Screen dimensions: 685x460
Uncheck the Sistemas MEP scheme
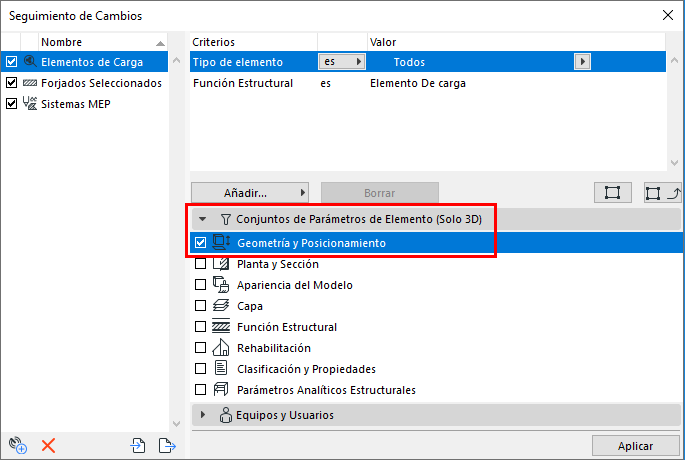click(x=12, y=104)
